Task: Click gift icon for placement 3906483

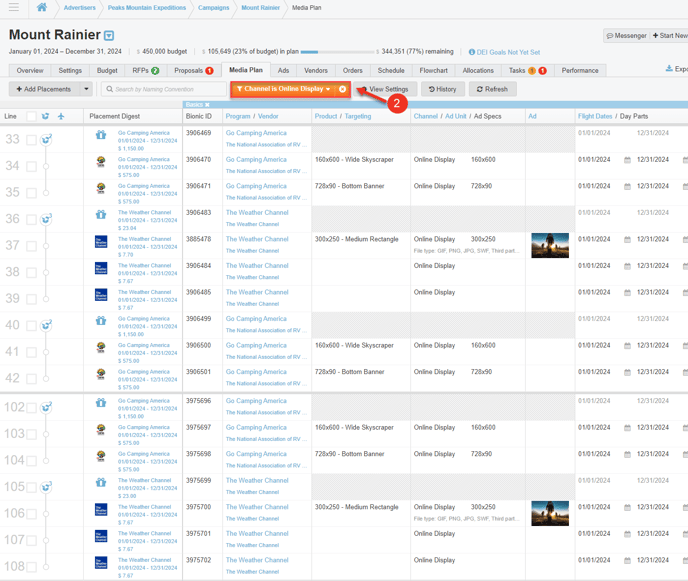Action: [101, 214]
